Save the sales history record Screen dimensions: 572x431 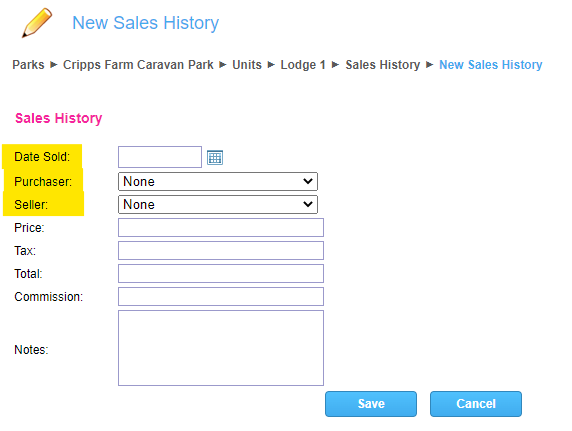371,404
